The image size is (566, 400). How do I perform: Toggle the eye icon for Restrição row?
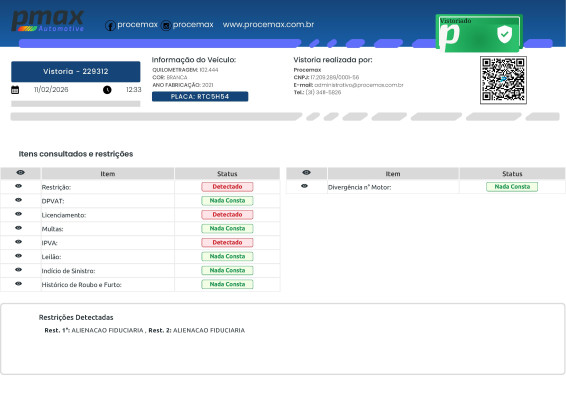(18, 186)
